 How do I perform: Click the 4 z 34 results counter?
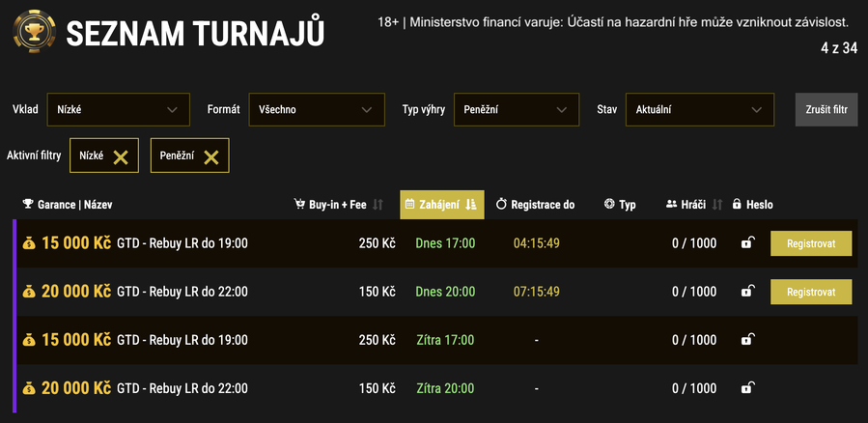[x=839, y=48]
